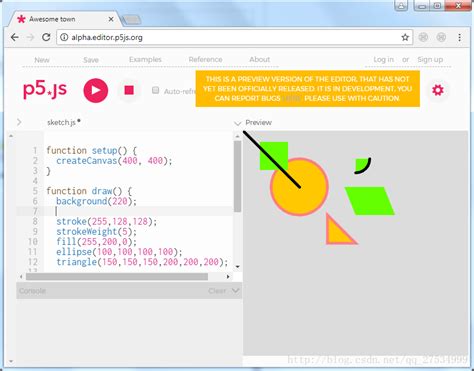Select the Save menu item
Viewport: 474px width, 371px height.
click(x=91, y=60)
